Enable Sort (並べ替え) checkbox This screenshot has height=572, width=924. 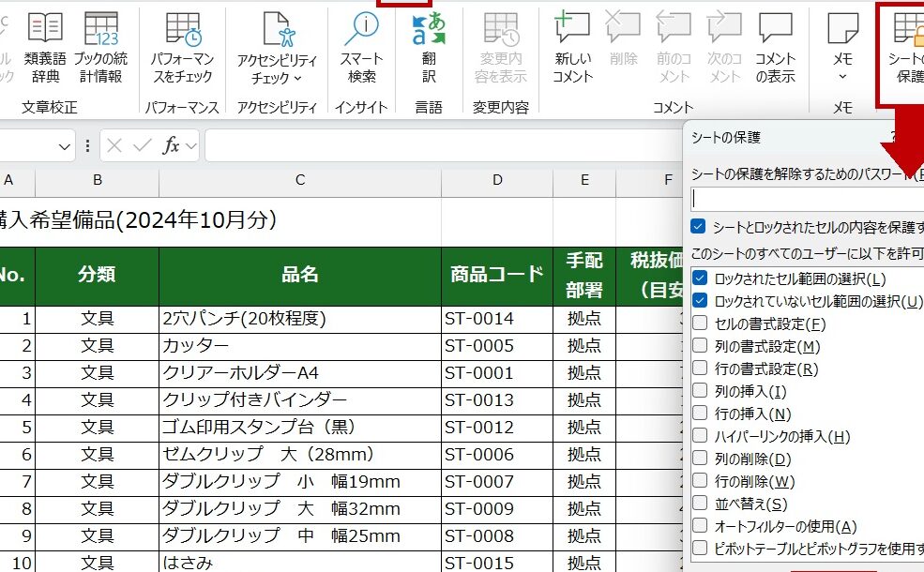coord(700,503)
